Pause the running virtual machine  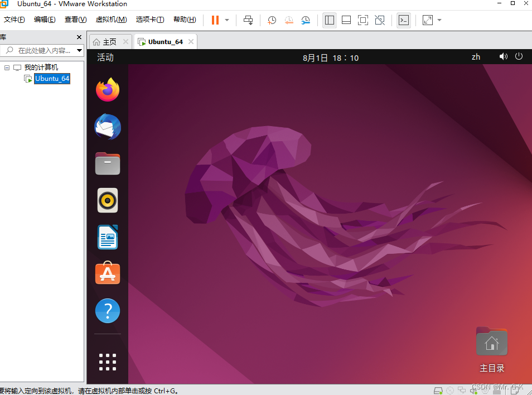(215, 20)
